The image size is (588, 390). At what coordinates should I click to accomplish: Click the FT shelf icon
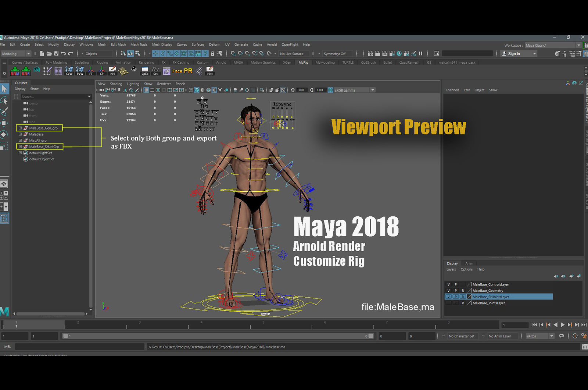[x=91, y=71]
